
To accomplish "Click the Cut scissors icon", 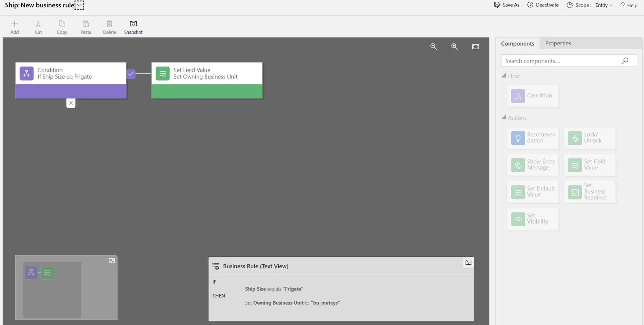I will pyautogui.click(x=38, y=24).
